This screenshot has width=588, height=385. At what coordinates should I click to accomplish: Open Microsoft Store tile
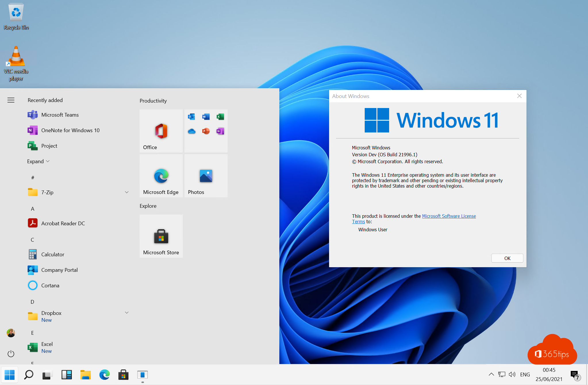pyautogui.click(x=161, y=236)
